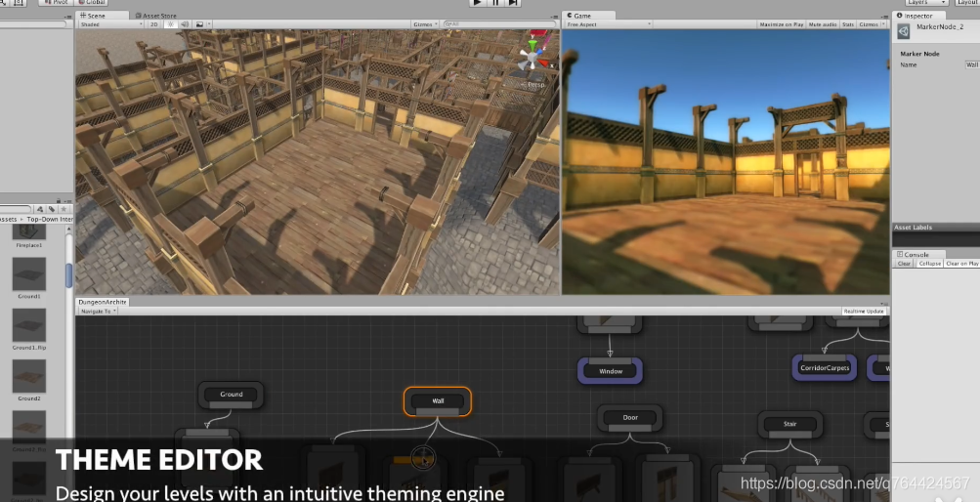Open the Game view Gizmos dropdown

872,24
